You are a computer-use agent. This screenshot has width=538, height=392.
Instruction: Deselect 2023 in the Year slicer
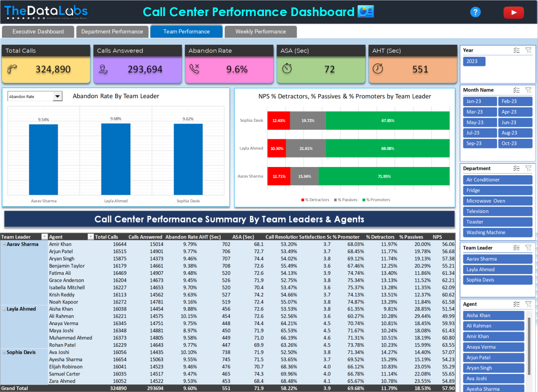click(473, 61)
